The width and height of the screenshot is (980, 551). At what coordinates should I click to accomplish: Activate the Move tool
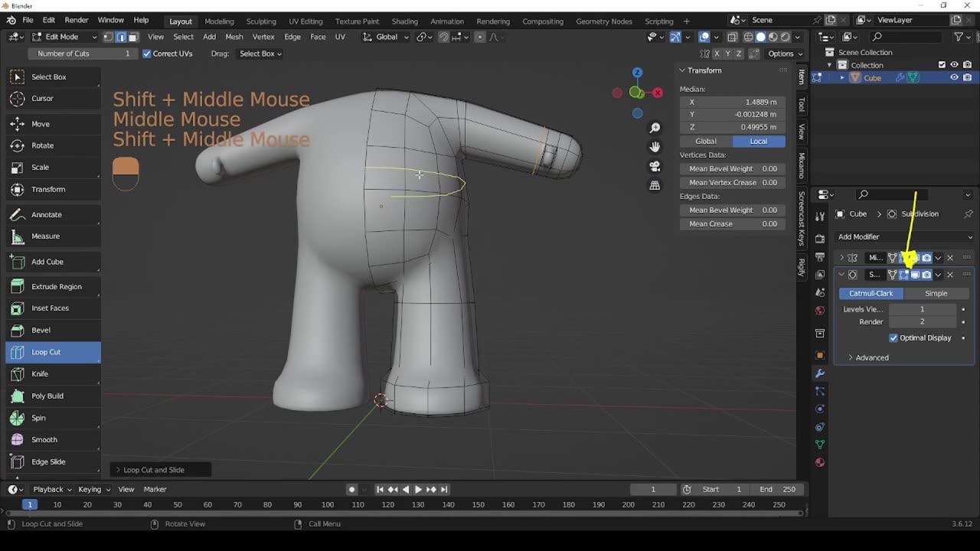(x=53, y=124)
